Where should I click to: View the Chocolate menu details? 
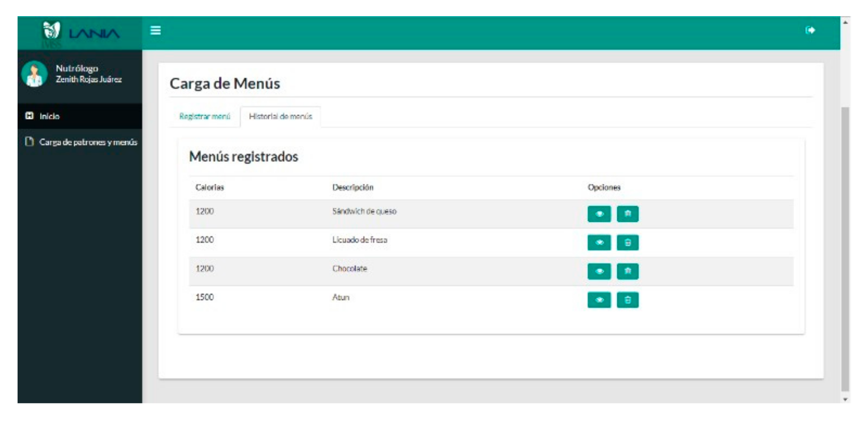599,271
